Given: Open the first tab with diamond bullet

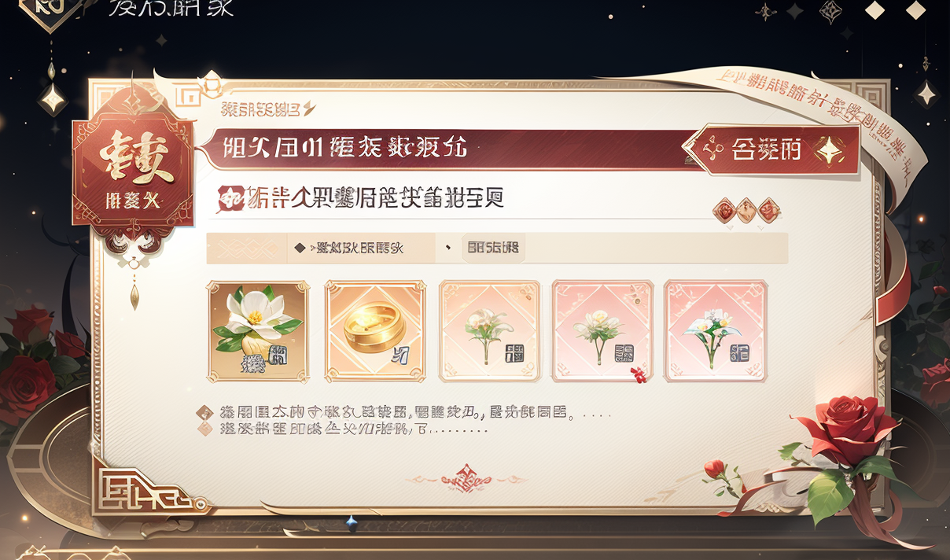Looking at the screenshot, I should 360,248.
